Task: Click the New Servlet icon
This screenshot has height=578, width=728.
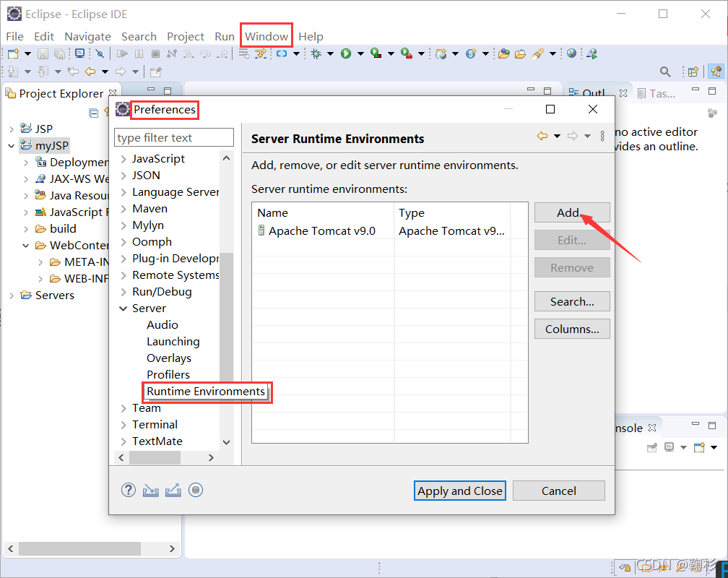Action: [471, 54]
